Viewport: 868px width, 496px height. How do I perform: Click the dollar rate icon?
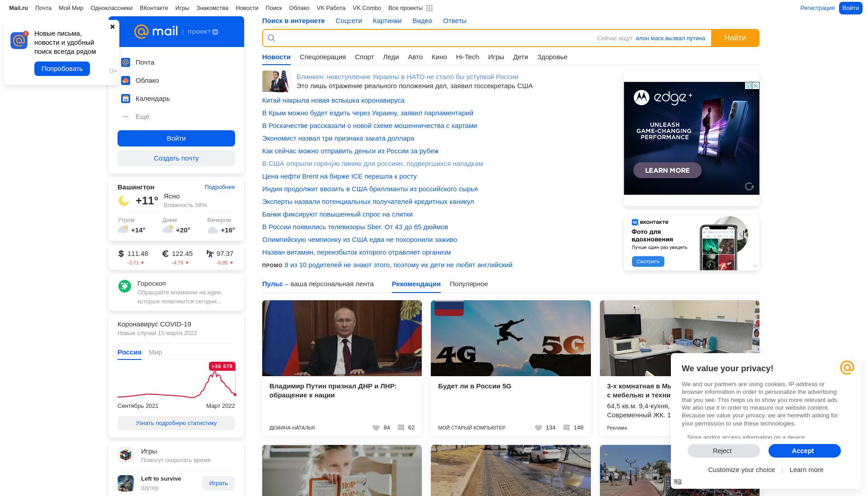(x=121, y=254)
